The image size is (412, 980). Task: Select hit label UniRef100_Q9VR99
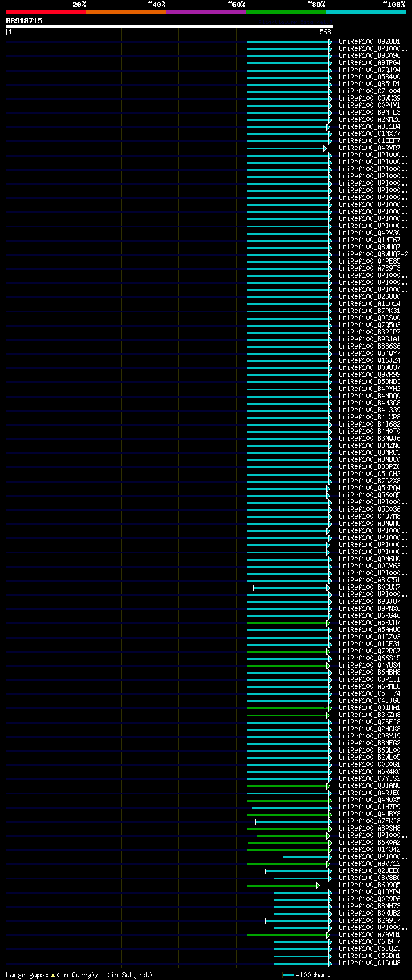(371, 375)
